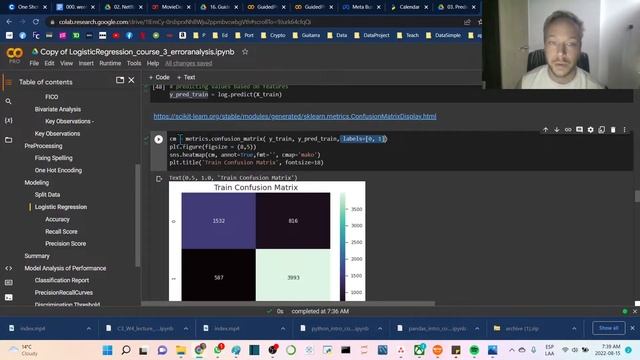640x360 pixels.
Task: Switch to the One Shot browser tab
Action: click(x=27, y=7)
